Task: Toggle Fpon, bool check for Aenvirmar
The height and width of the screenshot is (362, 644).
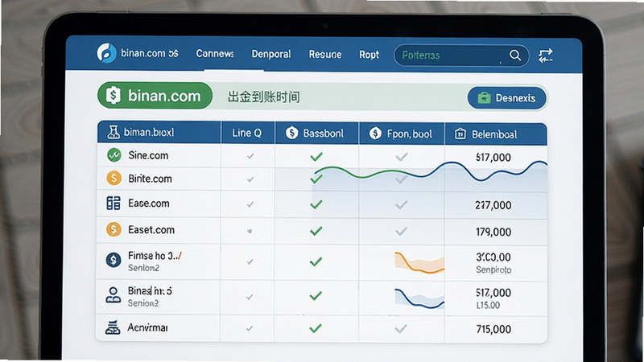Action: pyautogui.click(x=400, y=329)
